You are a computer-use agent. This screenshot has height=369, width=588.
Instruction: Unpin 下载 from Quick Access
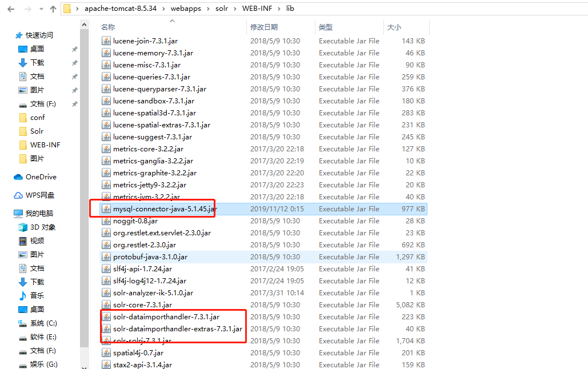click(x=74, y=62)
